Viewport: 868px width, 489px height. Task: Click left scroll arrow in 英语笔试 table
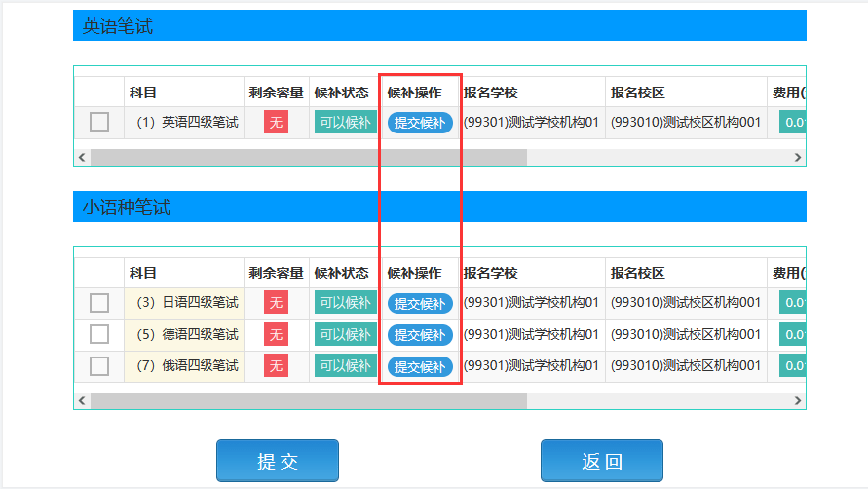pos(82,157)
